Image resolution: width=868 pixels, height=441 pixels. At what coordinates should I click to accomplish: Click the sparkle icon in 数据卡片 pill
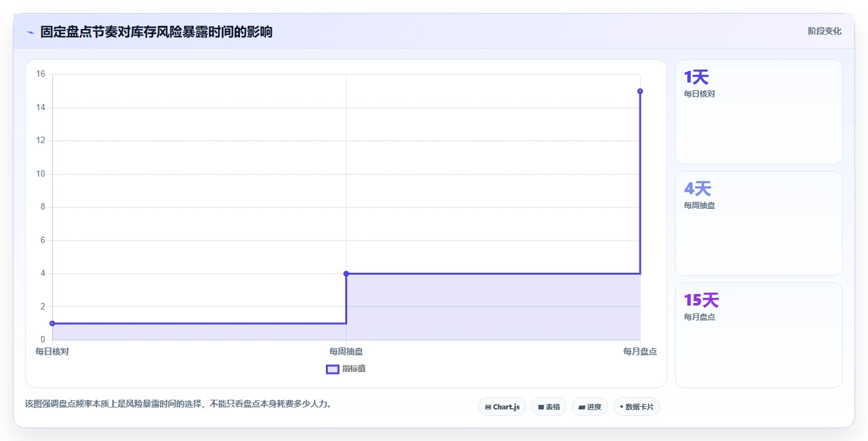[621, 407]
